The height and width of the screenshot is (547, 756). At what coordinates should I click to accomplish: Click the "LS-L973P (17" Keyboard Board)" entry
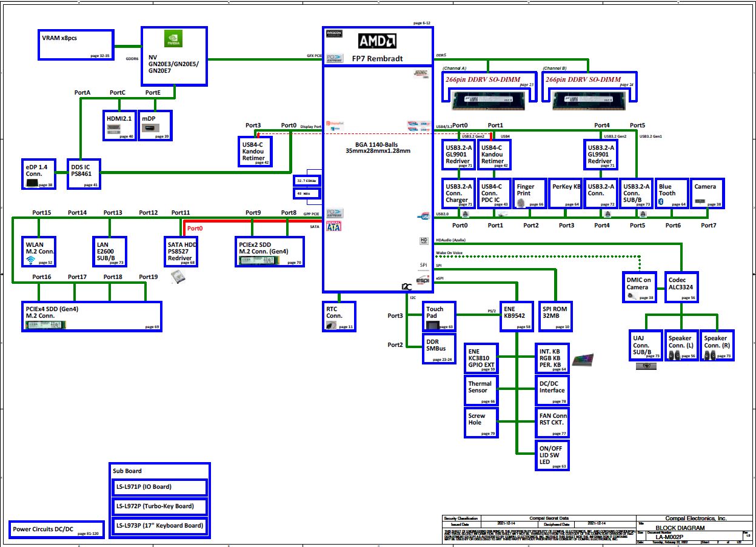[161, 525]
